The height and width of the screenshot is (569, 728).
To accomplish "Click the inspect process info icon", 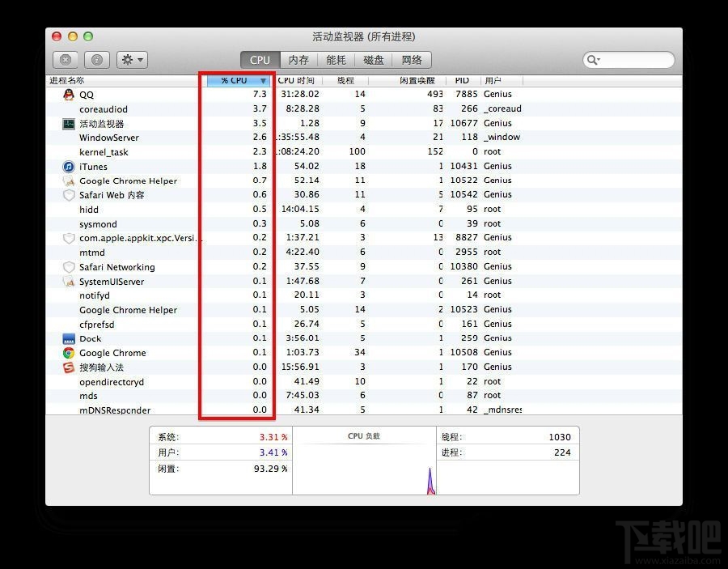I will [x=96, y=60].
